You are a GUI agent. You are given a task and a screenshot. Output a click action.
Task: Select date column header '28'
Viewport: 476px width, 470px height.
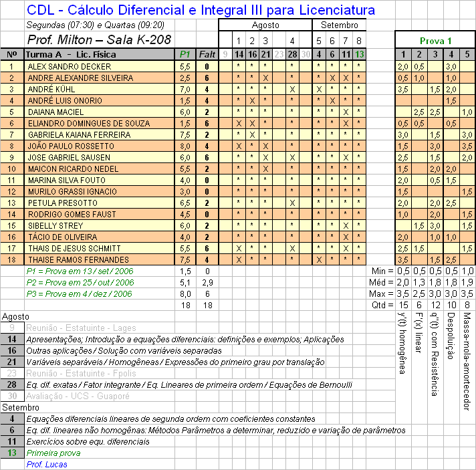[292, 55]
